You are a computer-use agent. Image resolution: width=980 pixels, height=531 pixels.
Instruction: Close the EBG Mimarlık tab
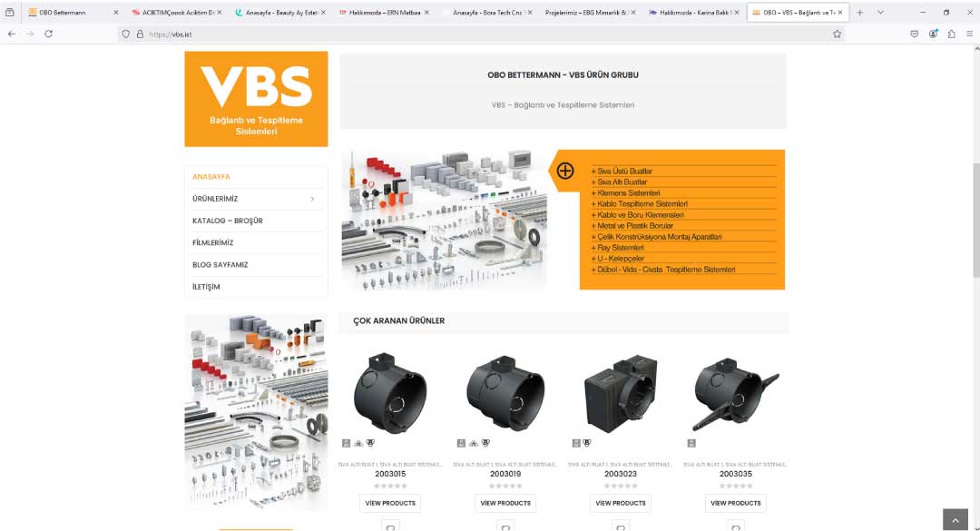pyautogui.click(x=633, y=13)
